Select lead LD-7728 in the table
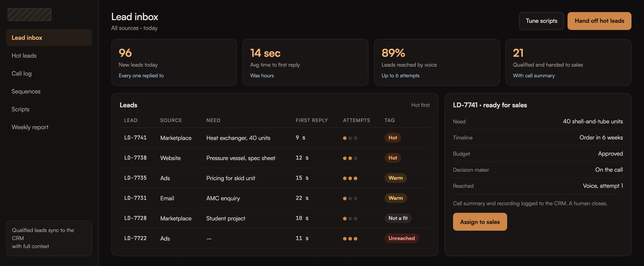The height and width of the screenshot is (266, 644). tap(275, 218)
